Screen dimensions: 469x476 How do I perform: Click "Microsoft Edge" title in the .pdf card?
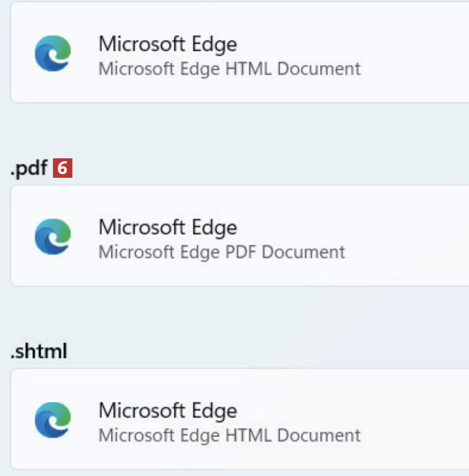[168, 227]
